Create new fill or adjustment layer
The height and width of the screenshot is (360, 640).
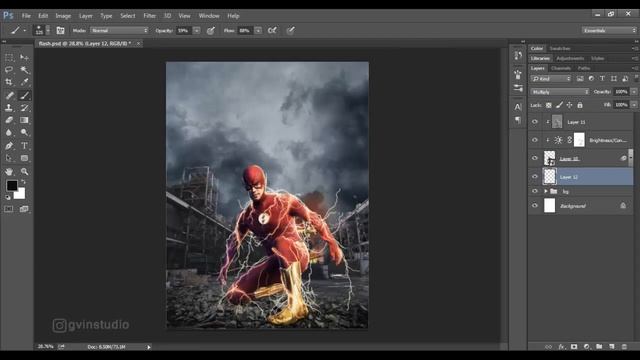[x=587, y=347]
